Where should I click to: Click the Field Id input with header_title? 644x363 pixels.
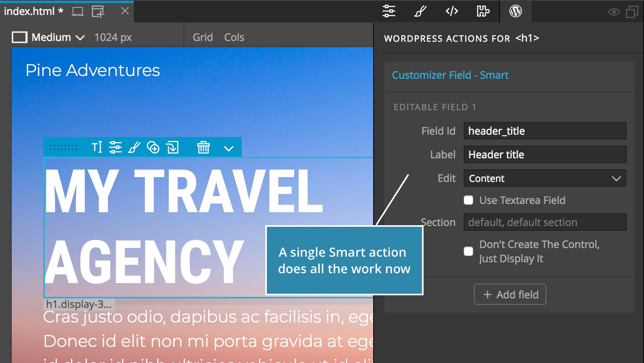point(545,131)
